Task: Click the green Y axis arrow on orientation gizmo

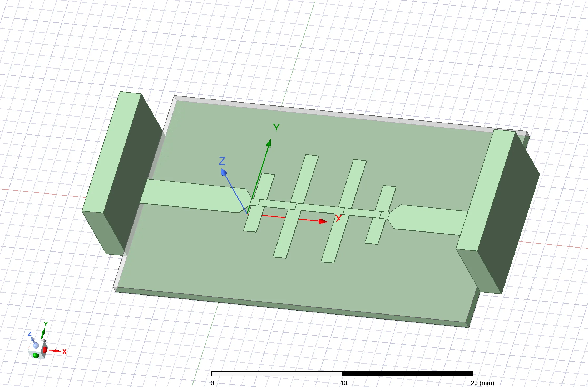Action: point(43,333)
